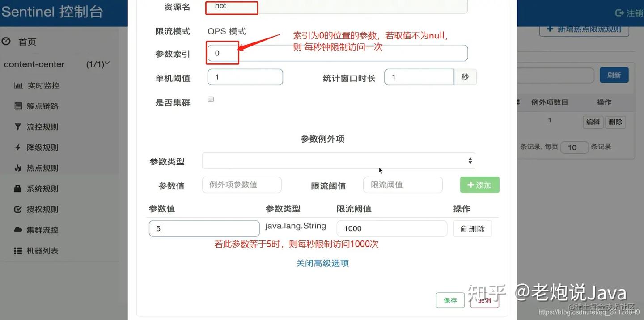644x320 pixels.
Task: Click the 单机阈值 input field
Action: (x=245, y=77)
